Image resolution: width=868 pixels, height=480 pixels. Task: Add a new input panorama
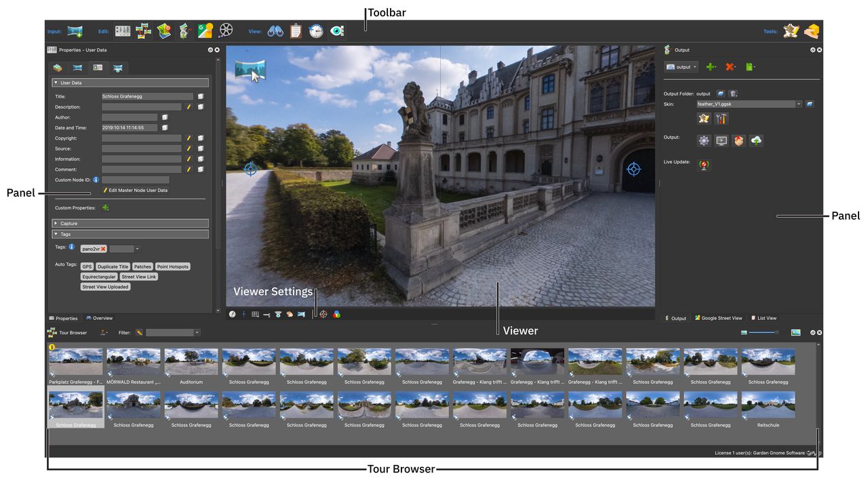(75, 31)
